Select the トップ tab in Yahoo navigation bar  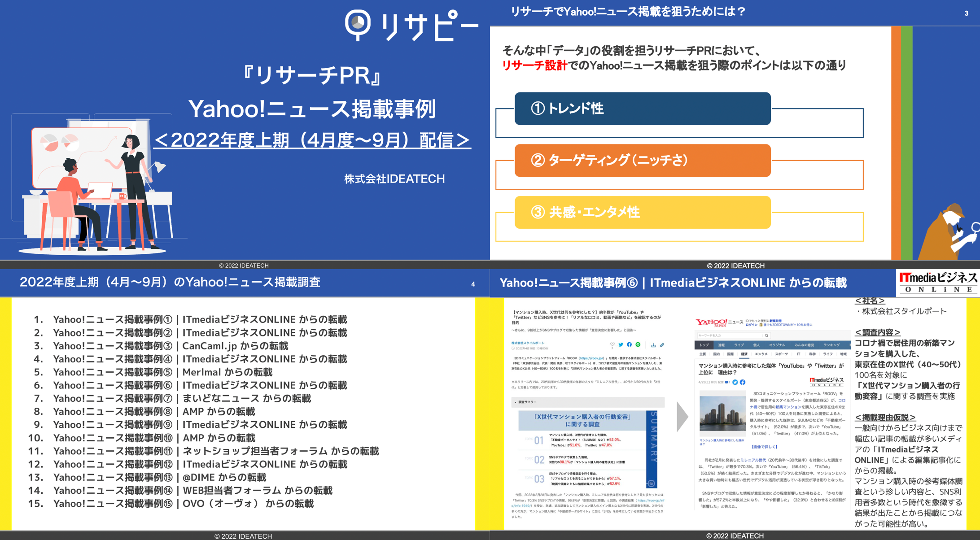704,345
